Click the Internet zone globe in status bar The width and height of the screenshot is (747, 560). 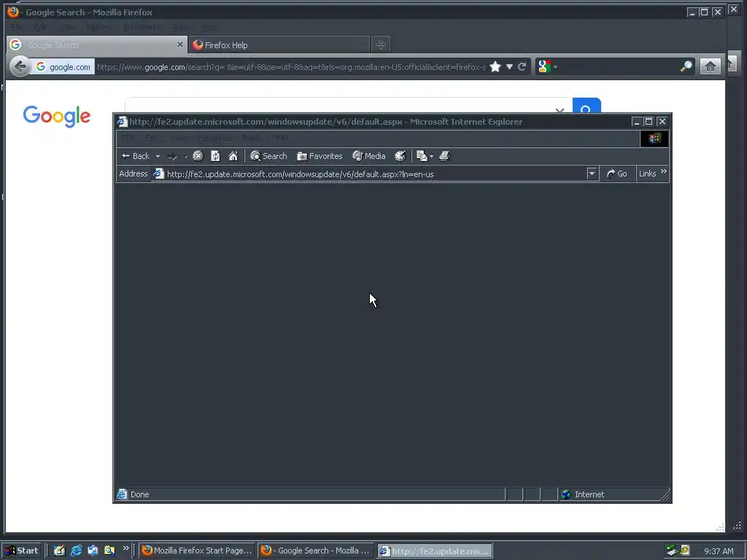(x=566, y=495)
